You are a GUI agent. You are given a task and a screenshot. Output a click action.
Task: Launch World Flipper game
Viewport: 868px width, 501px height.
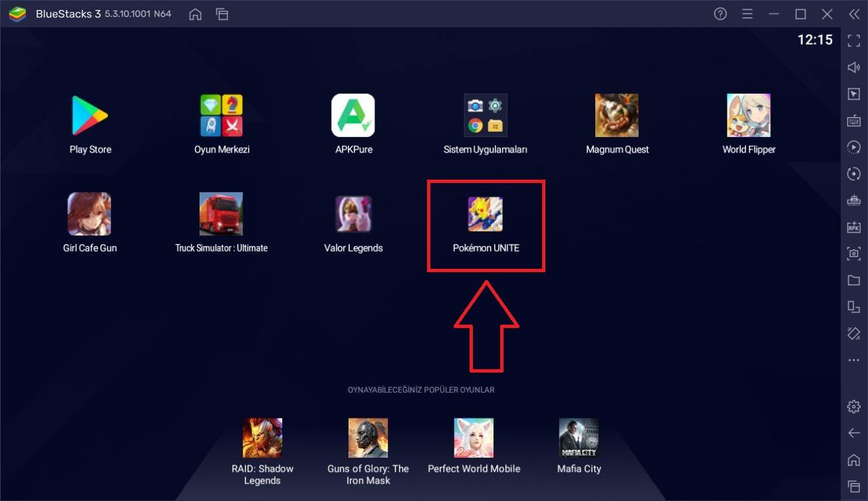[x=749, y=116]
